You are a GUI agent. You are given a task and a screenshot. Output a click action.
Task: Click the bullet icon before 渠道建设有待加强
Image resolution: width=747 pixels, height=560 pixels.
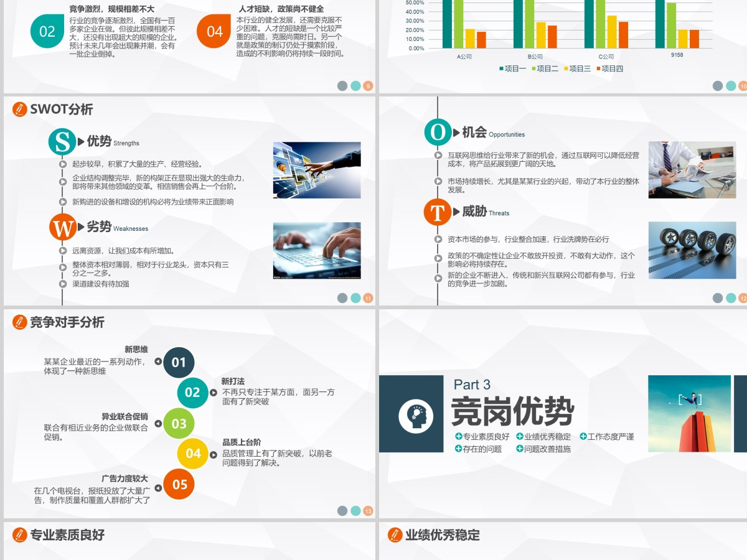pyautogui.click(x=63, y=284)
